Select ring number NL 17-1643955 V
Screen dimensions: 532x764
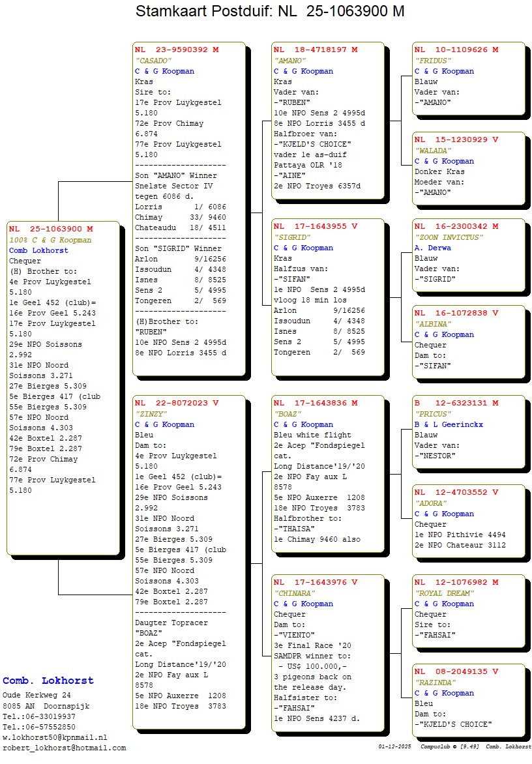pyautogui.click(x=316, y=226)
